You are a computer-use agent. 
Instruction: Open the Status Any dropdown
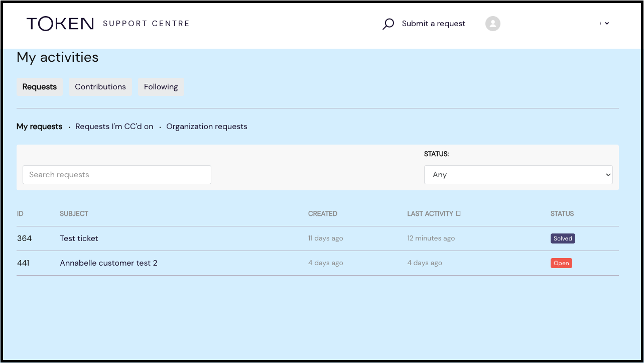click(x=519, y=175)
